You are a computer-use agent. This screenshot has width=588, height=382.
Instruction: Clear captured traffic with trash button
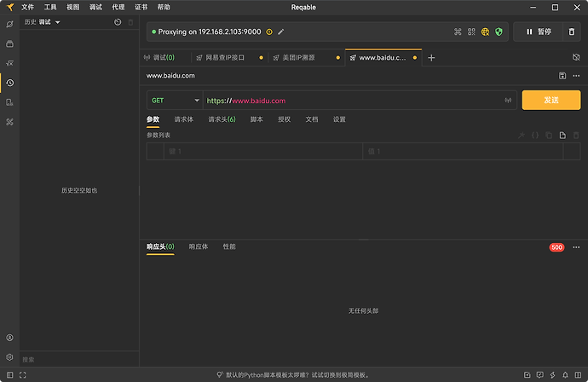[572, 32]
